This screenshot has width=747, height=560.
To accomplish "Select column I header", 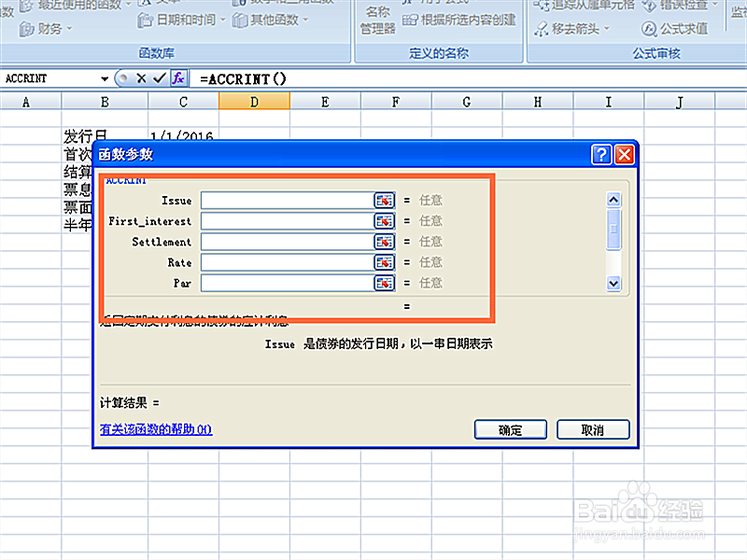I will [609, 102].
